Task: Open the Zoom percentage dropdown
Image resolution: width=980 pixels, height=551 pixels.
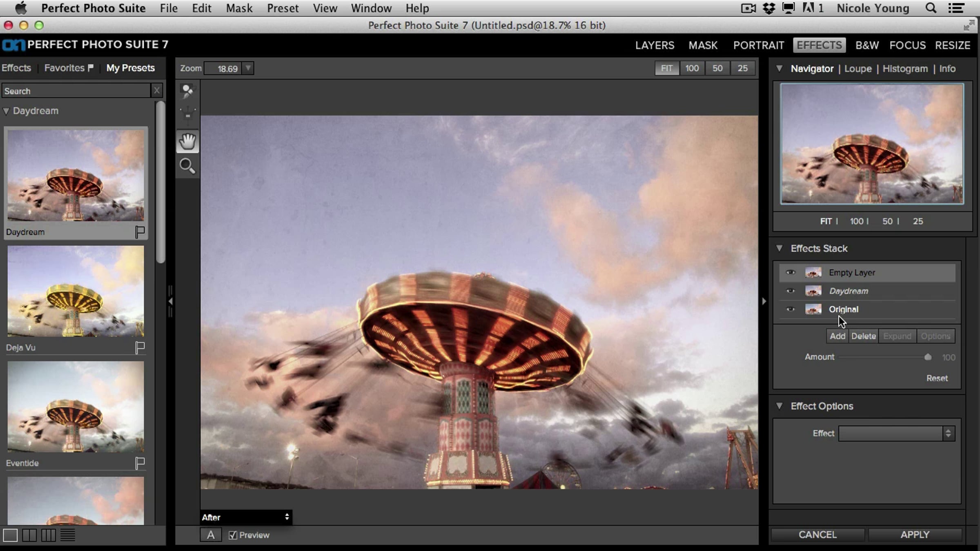Action: [248, 68]
